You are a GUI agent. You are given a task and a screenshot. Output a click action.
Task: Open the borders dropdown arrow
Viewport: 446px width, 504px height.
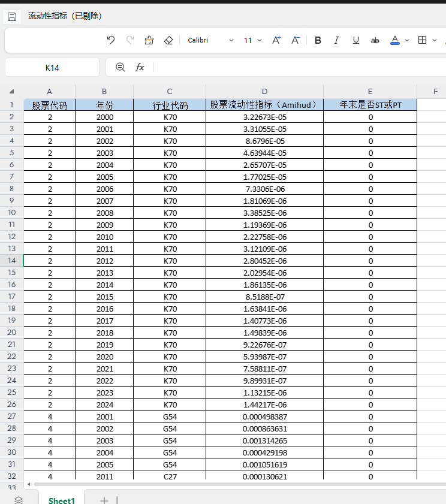coord(435,41)
